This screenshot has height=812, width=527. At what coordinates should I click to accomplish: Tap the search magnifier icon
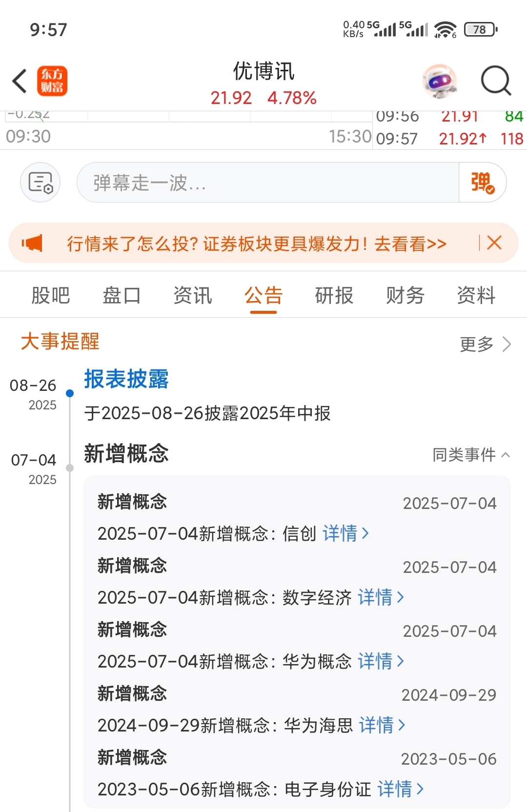(496, 81)
